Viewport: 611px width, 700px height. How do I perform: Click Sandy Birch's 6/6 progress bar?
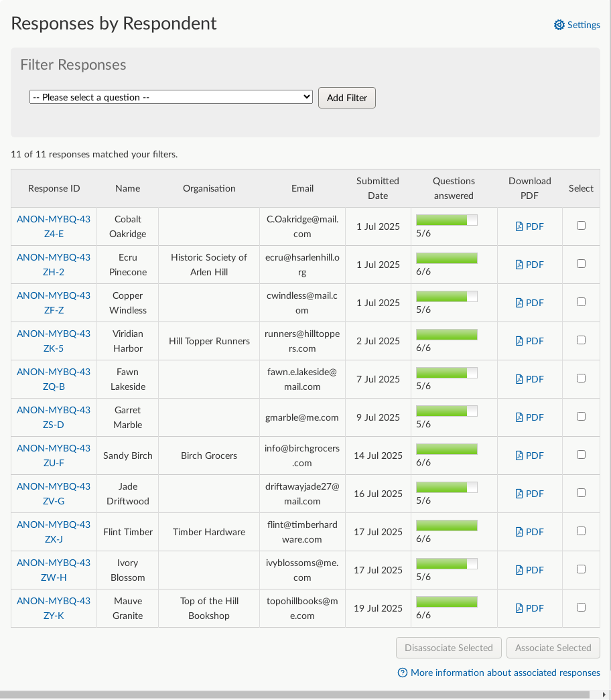pyautogui.click(x=447, y=449)
